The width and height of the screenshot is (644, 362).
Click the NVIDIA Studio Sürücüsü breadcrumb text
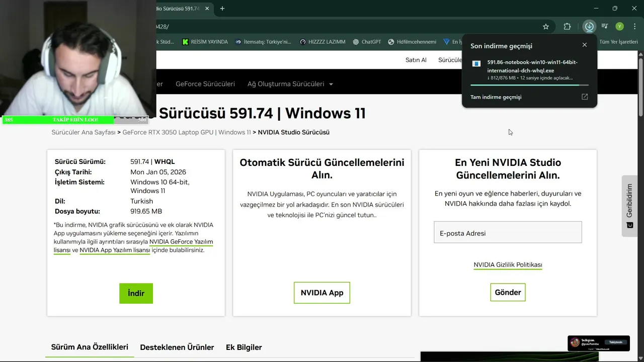tap(294, 132)
